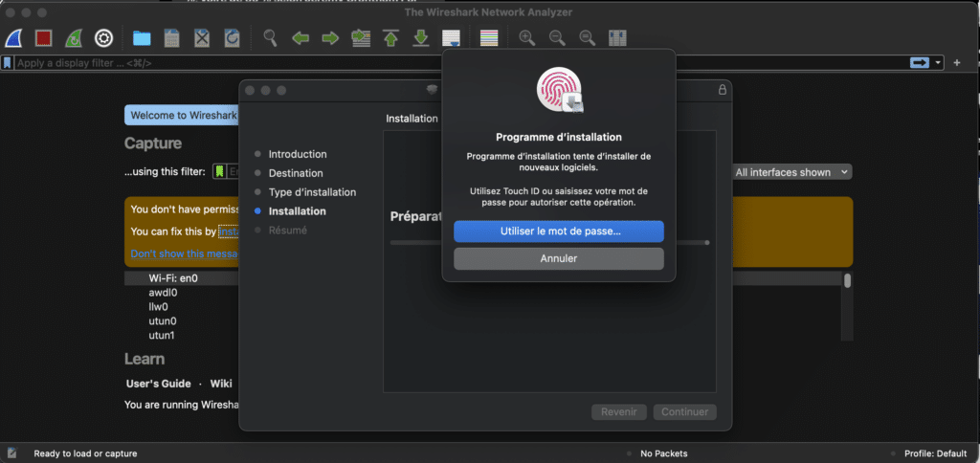Click Profile: Default in status bar

point(936,453)
